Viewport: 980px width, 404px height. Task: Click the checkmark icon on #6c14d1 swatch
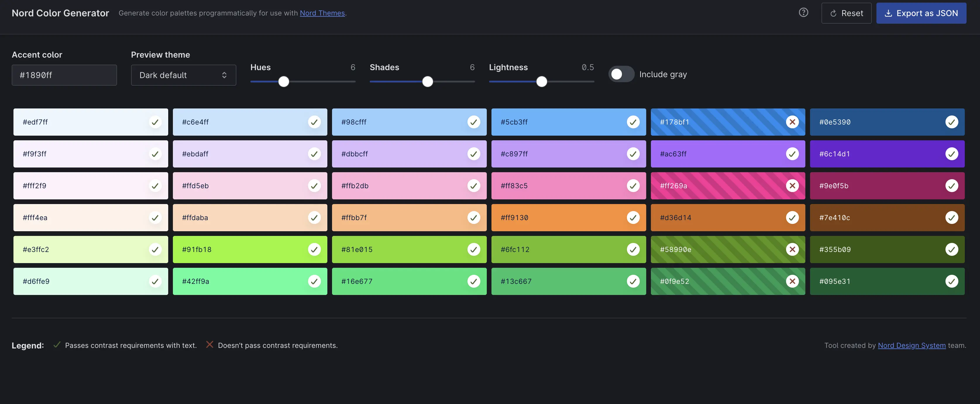[951, 154]
